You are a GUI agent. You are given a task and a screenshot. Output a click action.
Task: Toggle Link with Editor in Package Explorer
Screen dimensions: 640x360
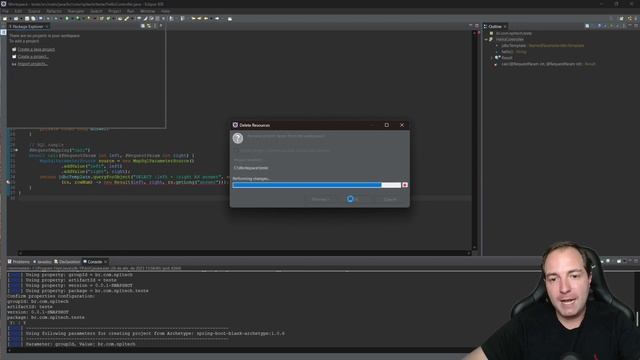pos(149,26)
